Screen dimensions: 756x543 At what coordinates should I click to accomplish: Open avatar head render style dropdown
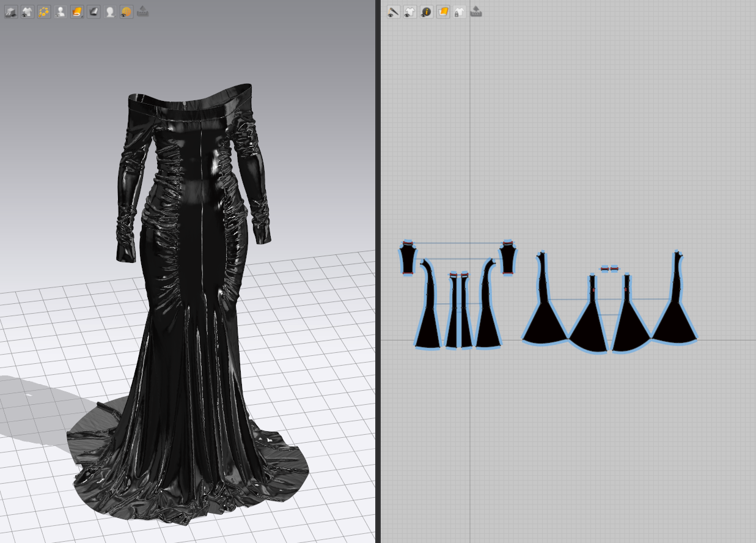tap(110, 12)
